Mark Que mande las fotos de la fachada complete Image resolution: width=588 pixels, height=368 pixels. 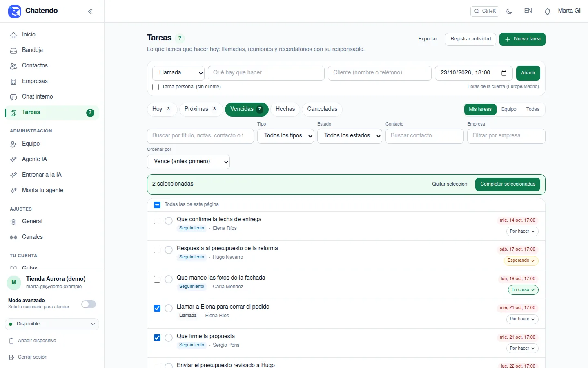coord(169,279)
